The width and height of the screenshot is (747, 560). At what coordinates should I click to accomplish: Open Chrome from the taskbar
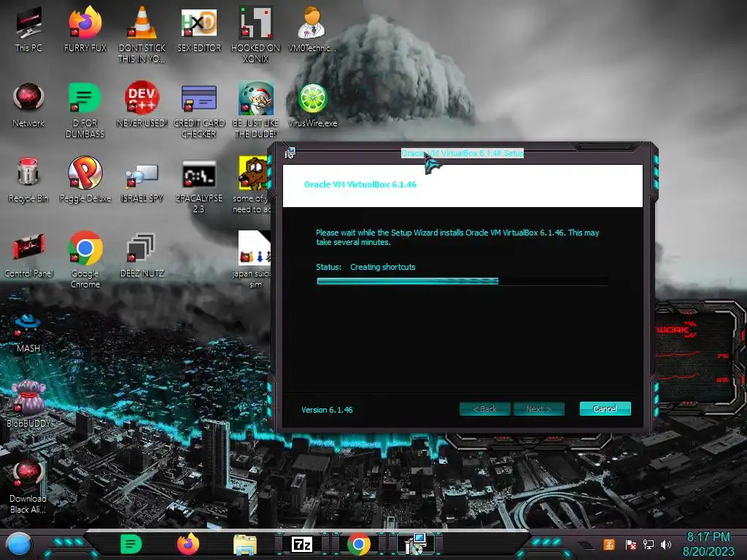(359, 544)
